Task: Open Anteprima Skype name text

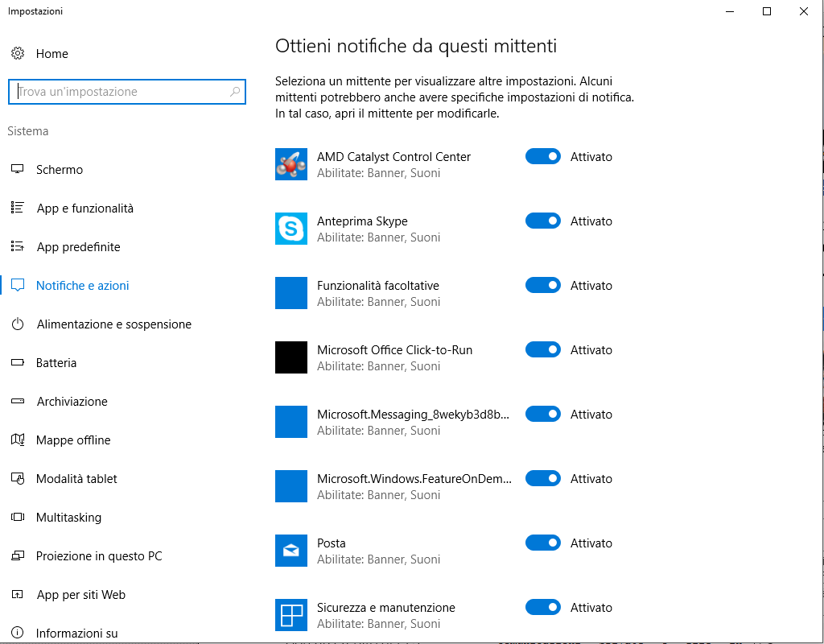Action: point(362,221)
